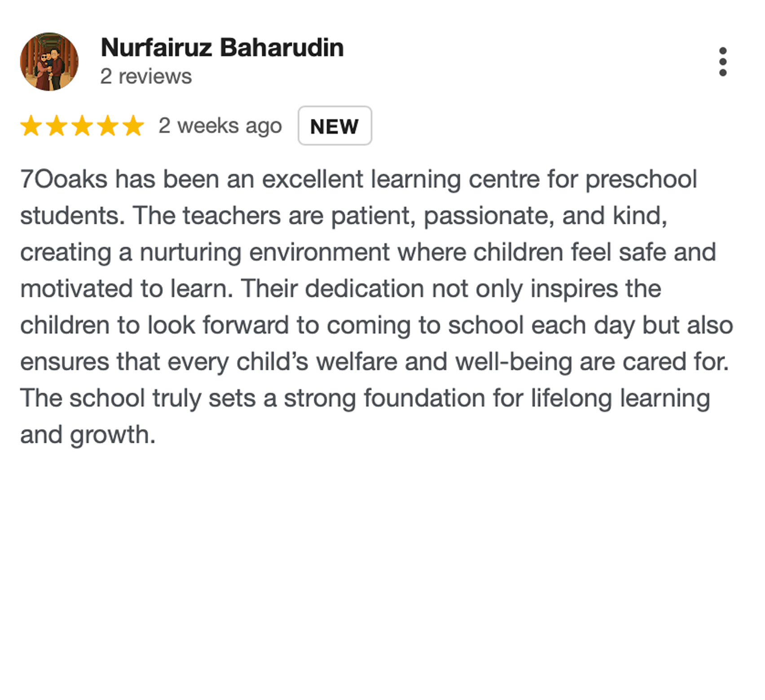The image size is (765, 700).
Task: Click the third yellow rating star
Action: pyautogui.click(x=83, y=126)
